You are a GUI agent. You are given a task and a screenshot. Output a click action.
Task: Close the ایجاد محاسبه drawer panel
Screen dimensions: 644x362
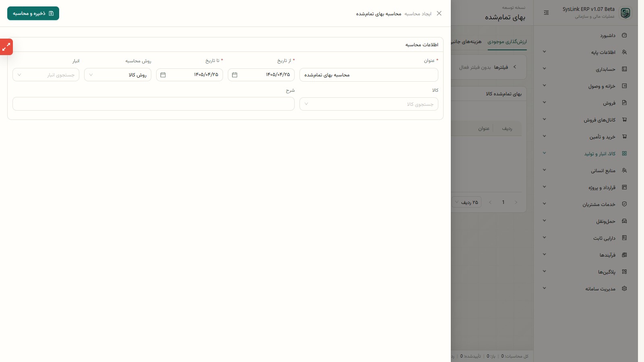pos(439,13)
